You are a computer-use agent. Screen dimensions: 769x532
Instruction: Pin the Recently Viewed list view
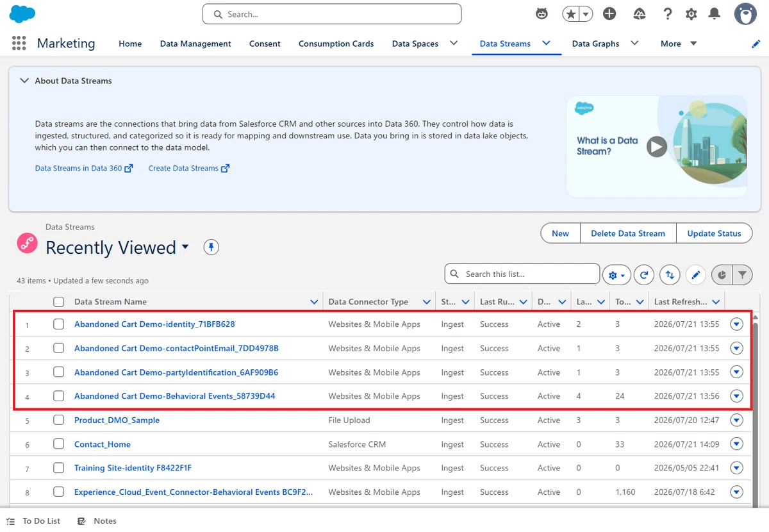pyautogui.click(x=211, y=247)
